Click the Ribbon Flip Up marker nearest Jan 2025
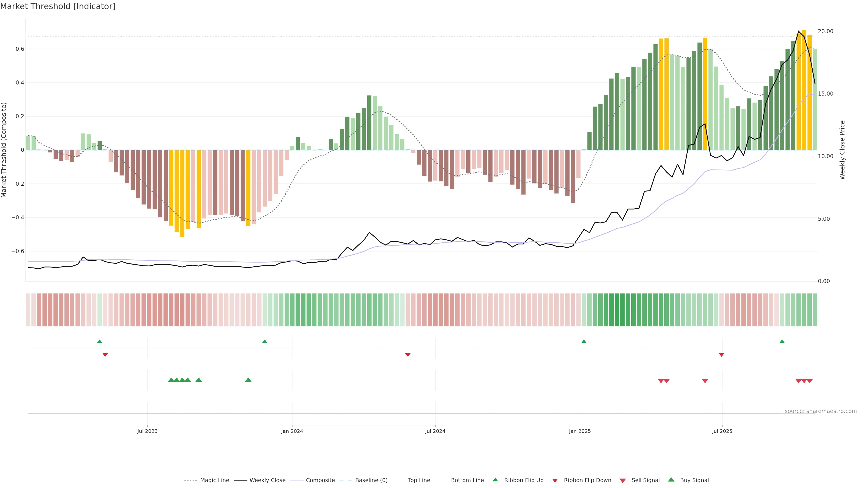Viewport: 868px width, 488px height. click(584, 342)
